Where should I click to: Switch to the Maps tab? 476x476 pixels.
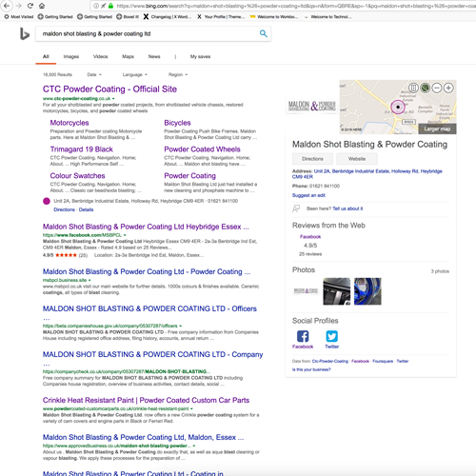click(x=128, y=56)
